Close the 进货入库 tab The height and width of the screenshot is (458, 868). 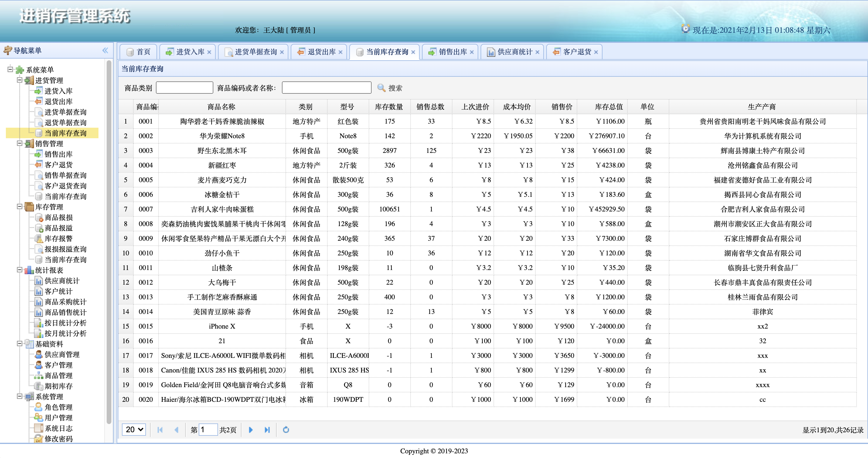click(x=209, y=52)
